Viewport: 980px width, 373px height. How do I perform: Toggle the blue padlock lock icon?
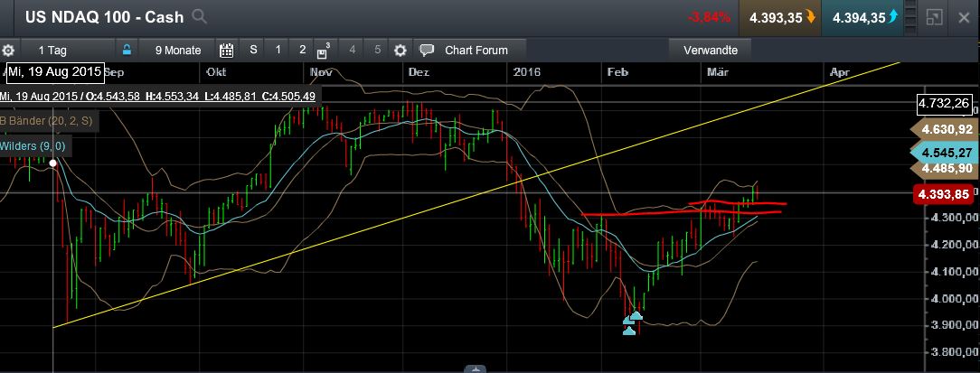(127, 50)
